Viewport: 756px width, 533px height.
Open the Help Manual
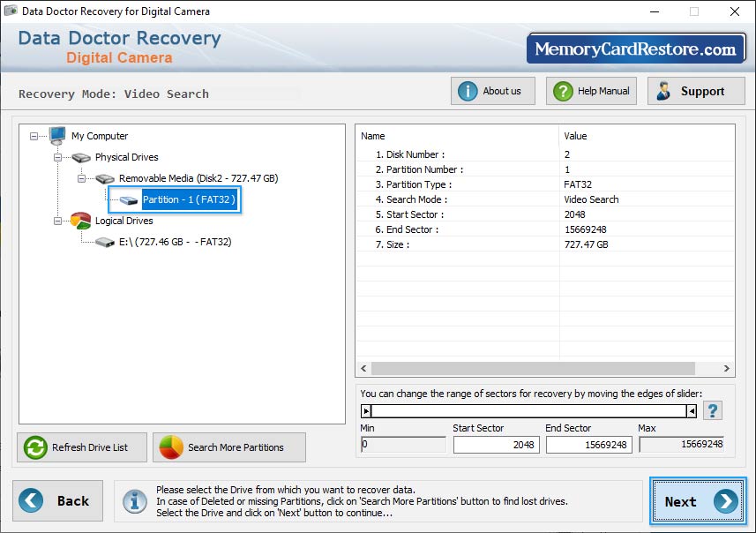[x=591, y=91]
